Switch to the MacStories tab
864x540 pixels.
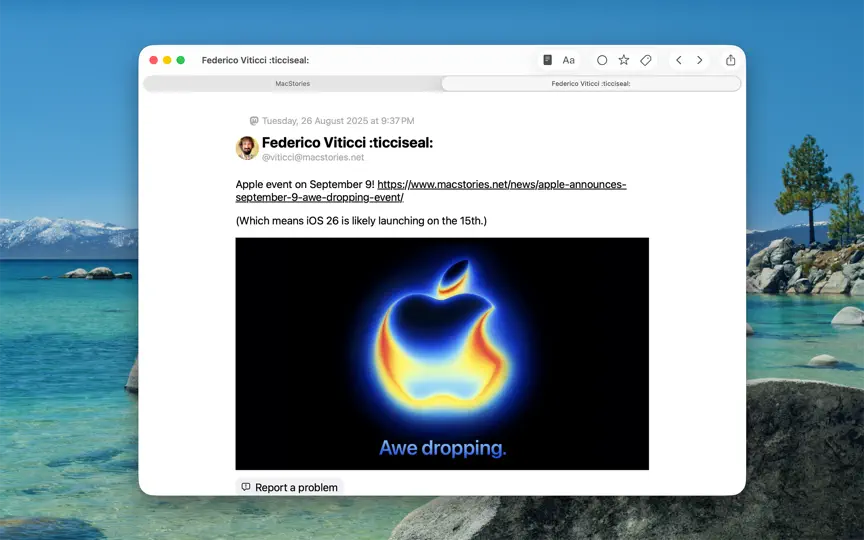(293, 84)
